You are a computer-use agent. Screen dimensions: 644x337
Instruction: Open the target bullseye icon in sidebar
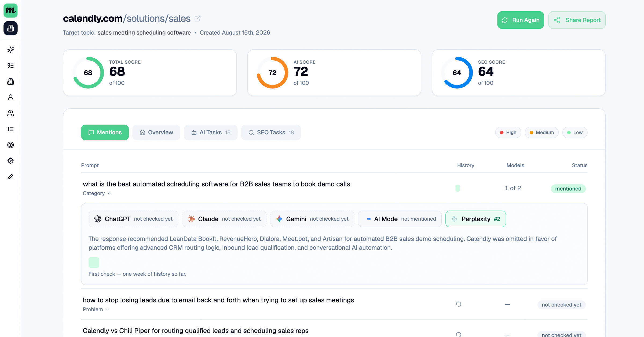pyautogui.click(x=10, y=145)
